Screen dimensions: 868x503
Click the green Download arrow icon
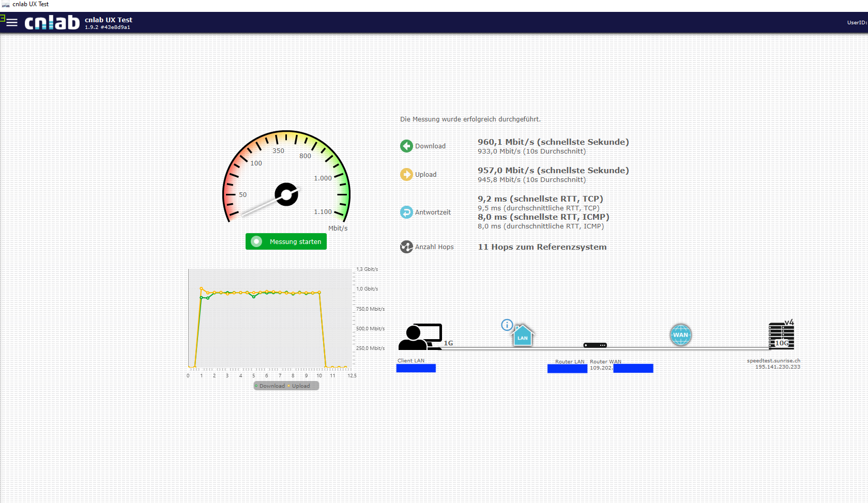[406, 146]
